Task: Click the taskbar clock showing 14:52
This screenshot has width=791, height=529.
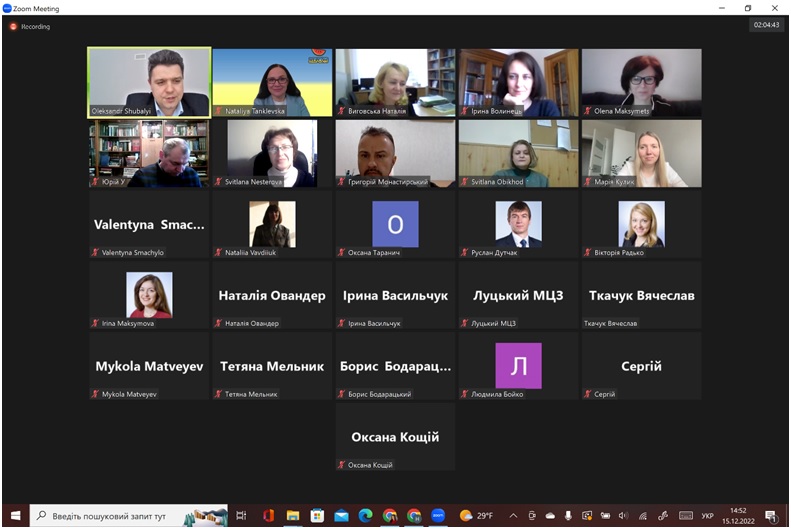Action: click(x=738, y=516)
